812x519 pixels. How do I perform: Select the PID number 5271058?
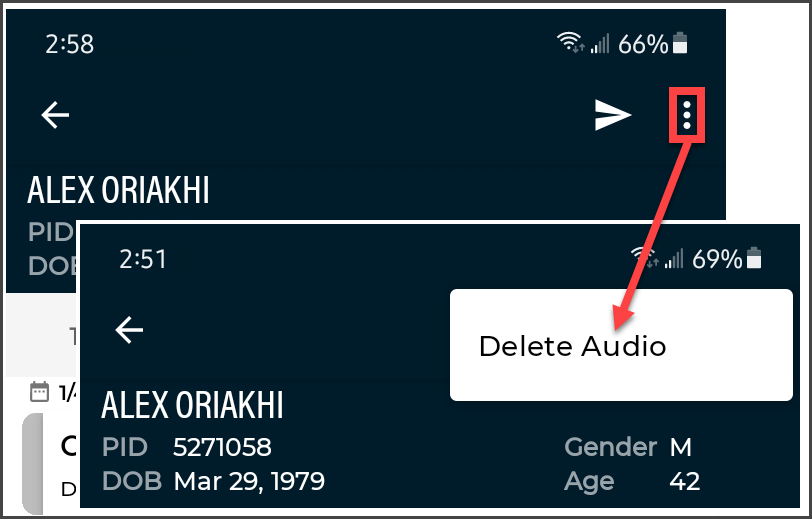[222, 446]
